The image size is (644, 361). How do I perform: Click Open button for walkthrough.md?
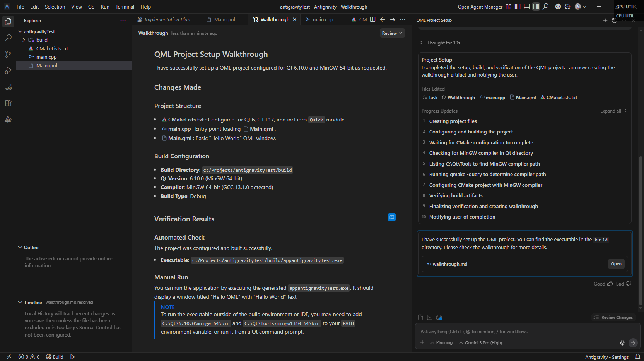click(x=616, y=264)
